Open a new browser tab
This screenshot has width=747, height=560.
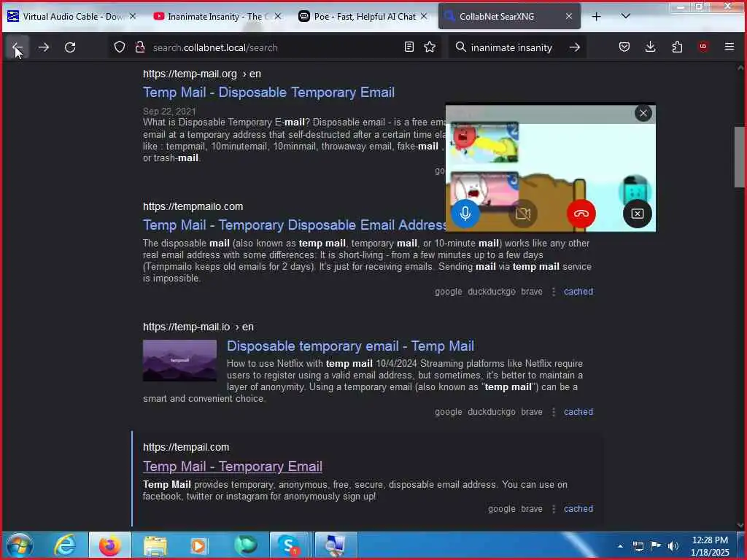point(596,17)
